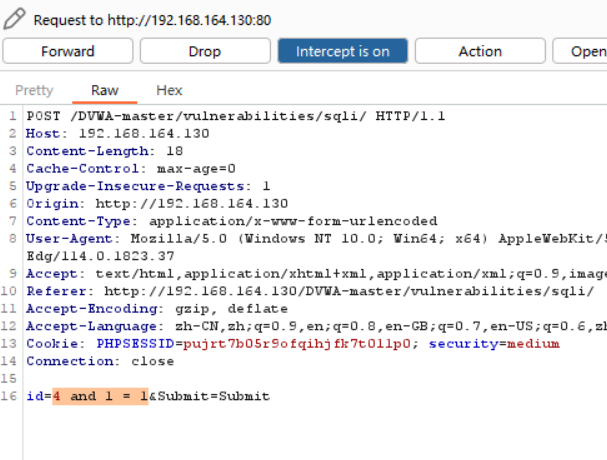Click line number 1 in the gutter
The height and width of the screenshot is (460, 607).
click(x=13, y=116)
